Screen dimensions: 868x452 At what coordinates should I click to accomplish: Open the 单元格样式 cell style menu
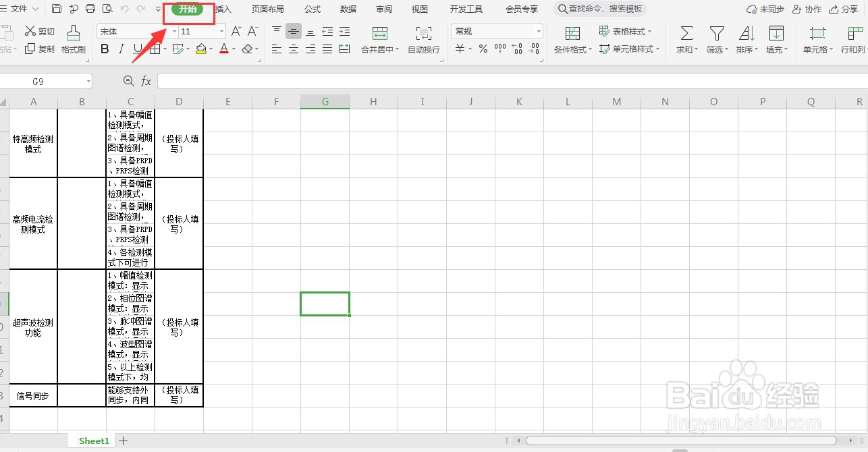click(x=630, y=49)
